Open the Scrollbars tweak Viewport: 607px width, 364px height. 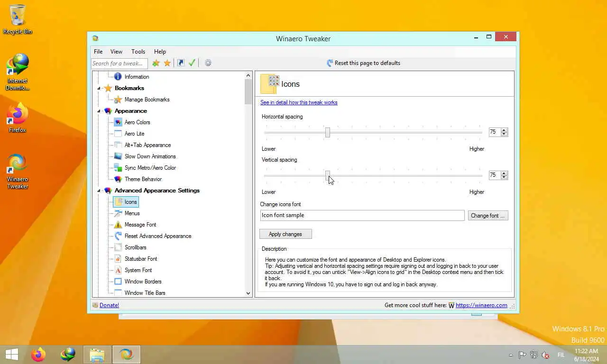tap(135, 247)
